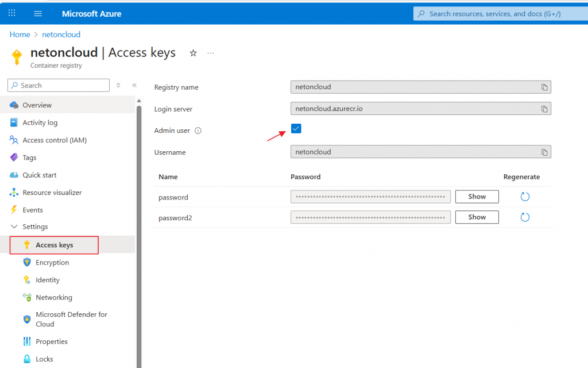This screenshot has width=588, height=368.
Task: Copy the Username field value
Action: click(544, 152)
